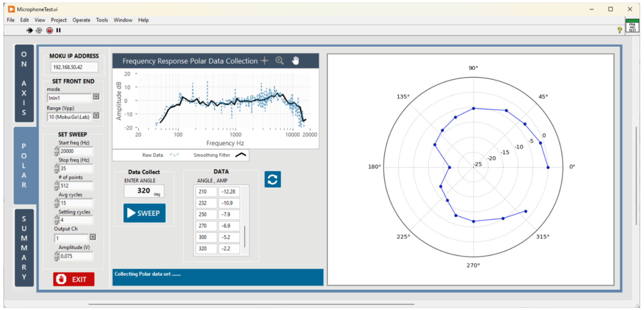Image resolution: width=644 pixels, height=310 pixels.
Task: Increment Avg cycles with the up stepper
Action: pos(56,200)
